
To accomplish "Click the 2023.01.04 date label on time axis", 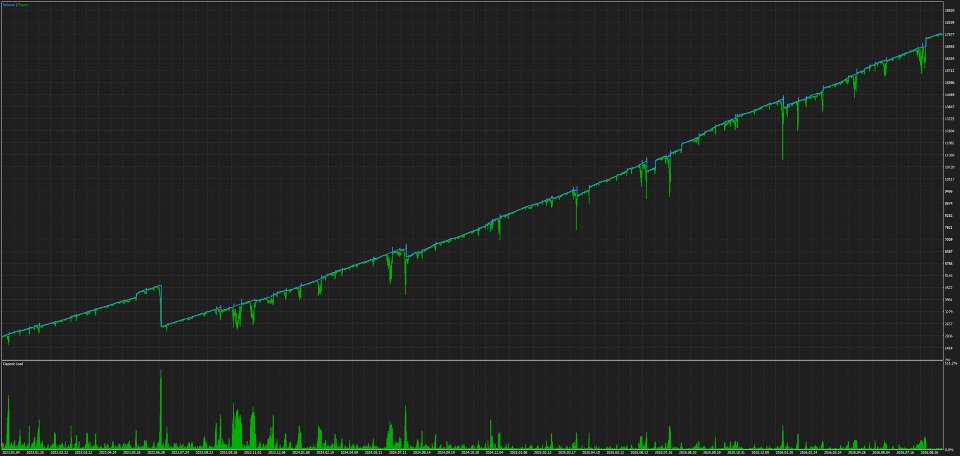I will pos(10,452).
